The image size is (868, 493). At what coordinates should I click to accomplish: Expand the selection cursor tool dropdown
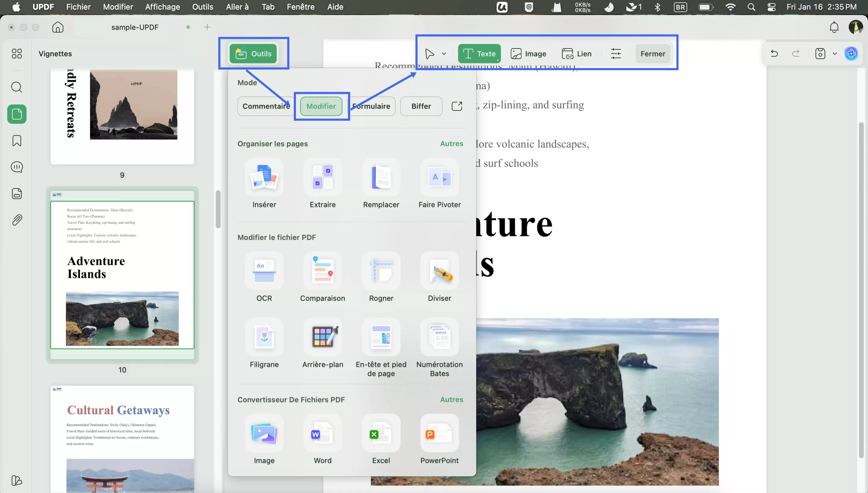[x=444, y=54]
